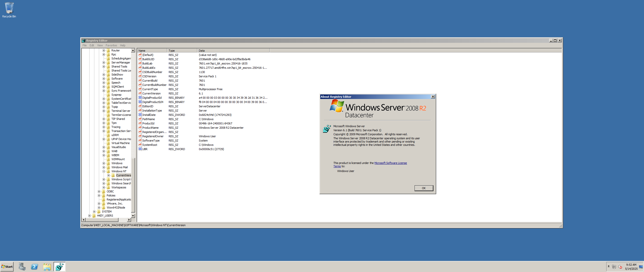The height and width of the screenshot is (272, 644).
Task: Click the BuildGUID string value icon
Action: point(140,59)
